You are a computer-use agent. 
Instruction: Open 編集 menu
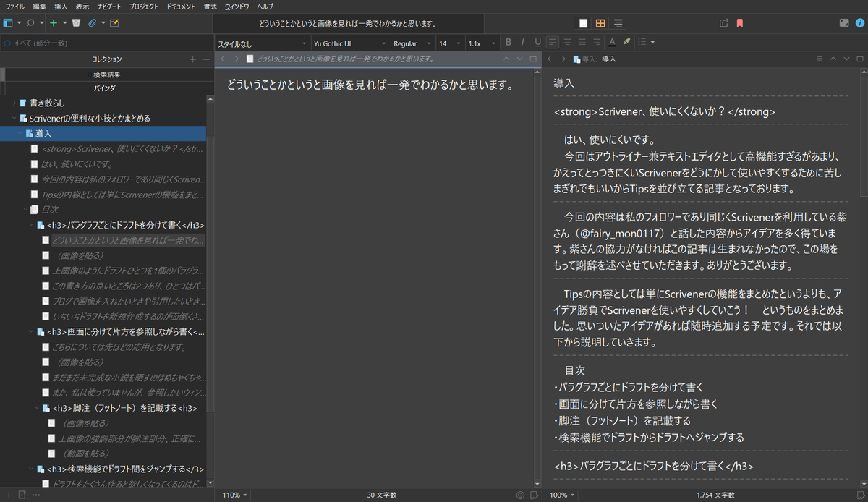tap(39, 6)
